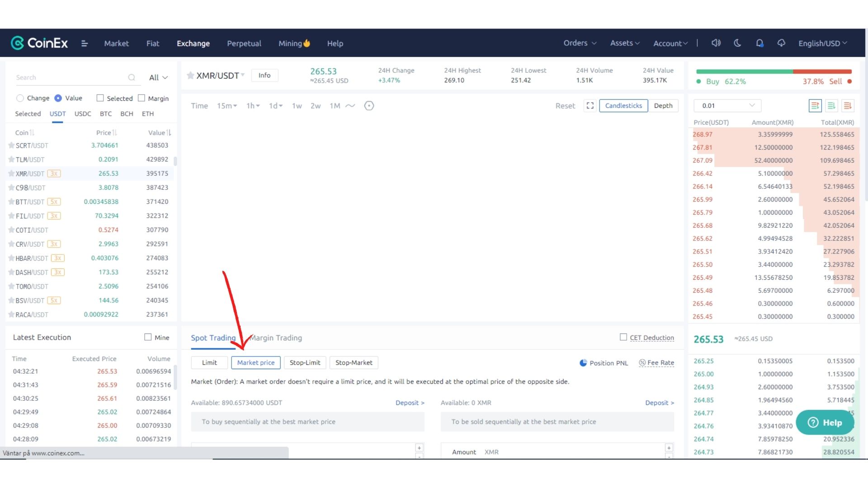Check the Mine checkbox in Latest Execution
The height and width of the screenshot is (488, 868).
[148, 337]
